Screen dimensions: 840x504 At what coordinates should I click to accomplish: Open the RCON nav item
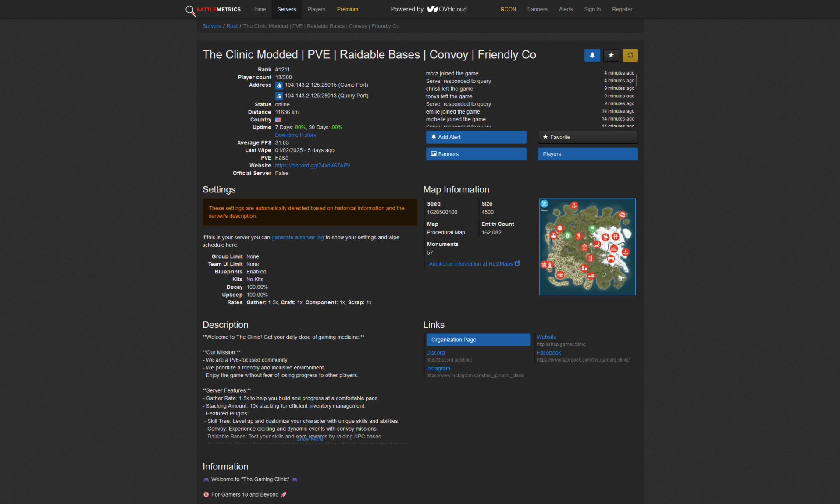pos(508,9)
